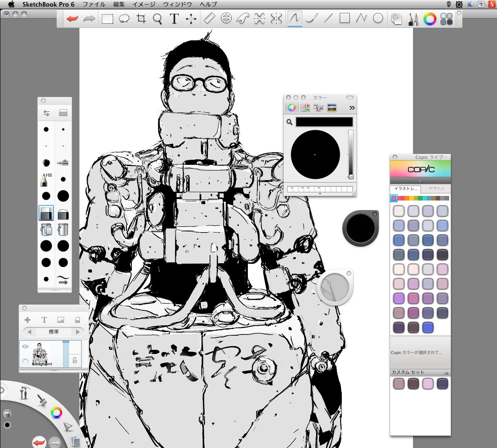The height and width of the screenshot is (448, 497).
Task: Toggle the Steady Stroke tool
Action: tap(311, 18)
